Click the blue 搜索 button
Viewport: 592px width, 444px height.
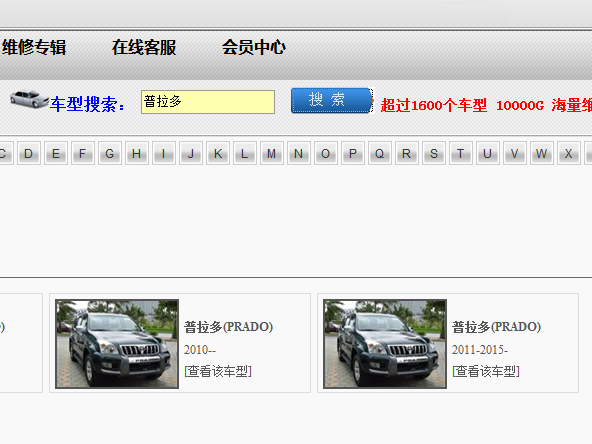[x=332, y=100]
